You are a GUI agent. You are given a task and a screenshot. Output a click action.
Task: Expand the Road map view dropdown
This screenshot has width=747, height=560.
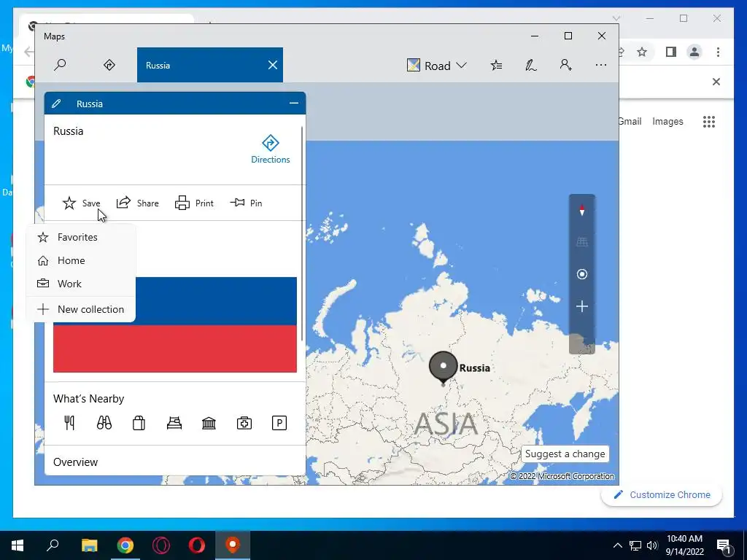tap(436, 65)
